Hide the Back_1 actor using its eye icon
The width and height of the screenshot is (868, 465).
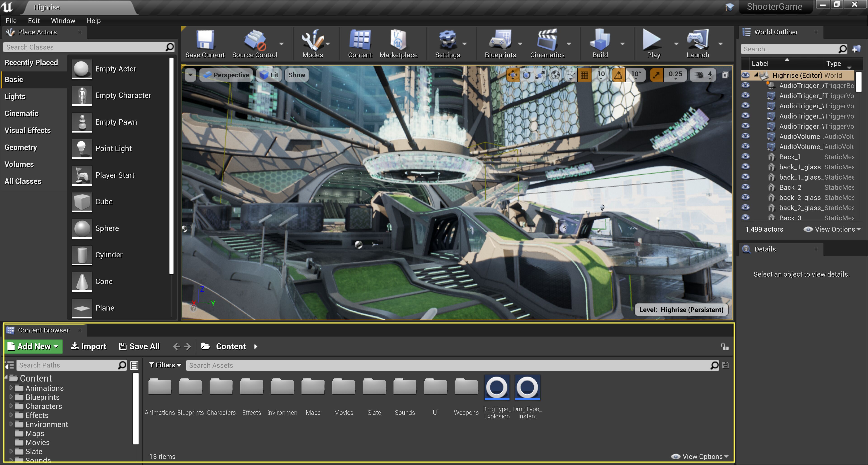745,157
